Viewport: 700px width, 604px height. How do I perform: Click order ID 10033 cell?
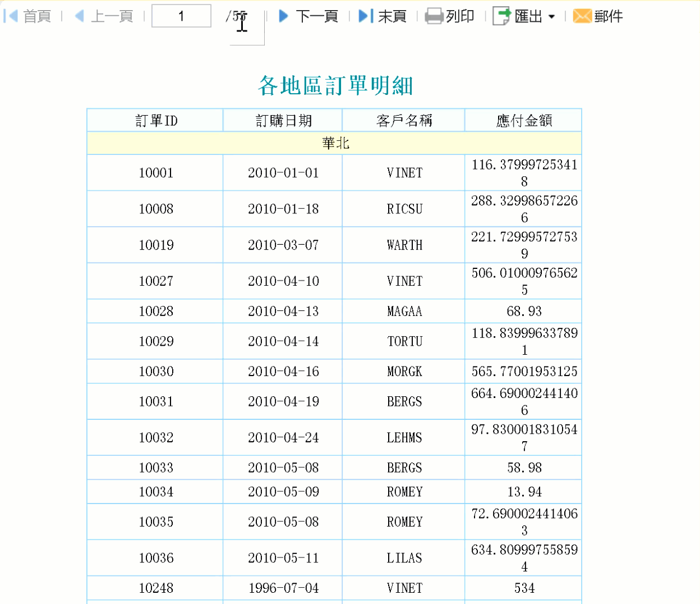point(155,468)
